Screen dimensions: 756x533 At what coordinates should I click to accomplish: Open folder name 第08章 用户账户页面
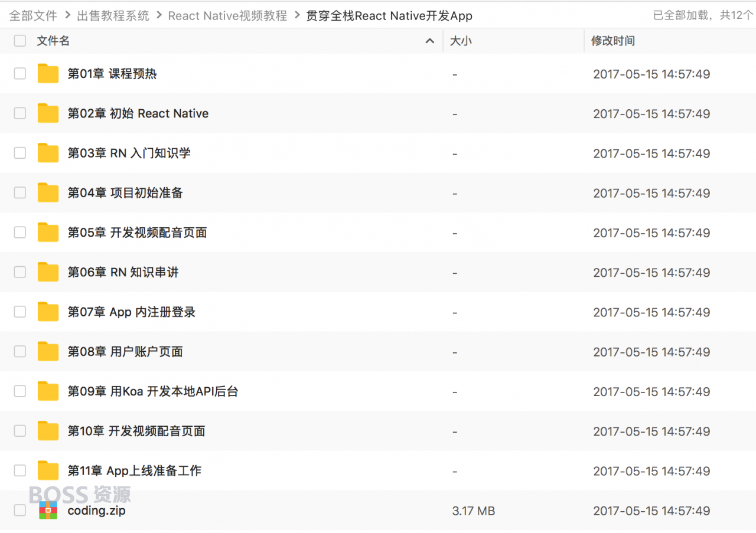125,351
